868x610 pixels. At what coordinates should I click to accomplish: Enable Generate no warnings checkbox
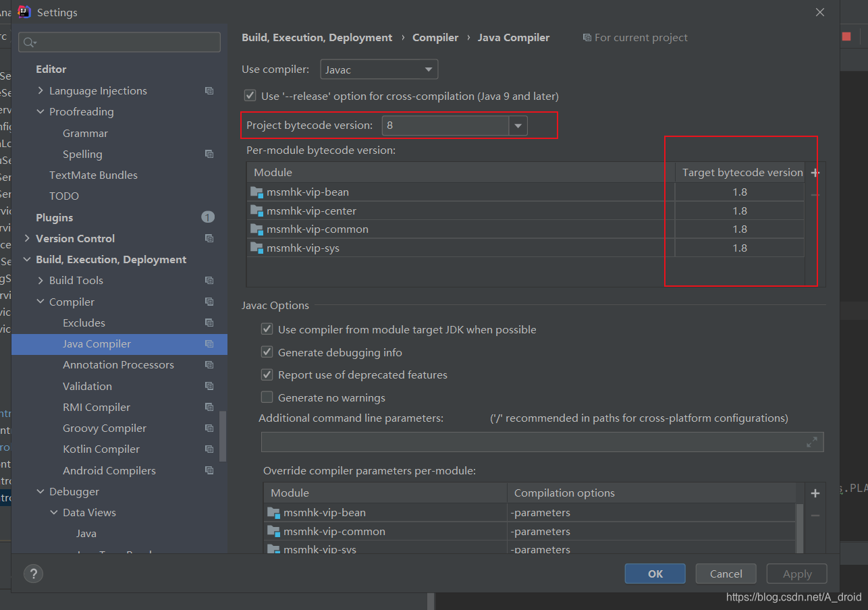(267, 397)
